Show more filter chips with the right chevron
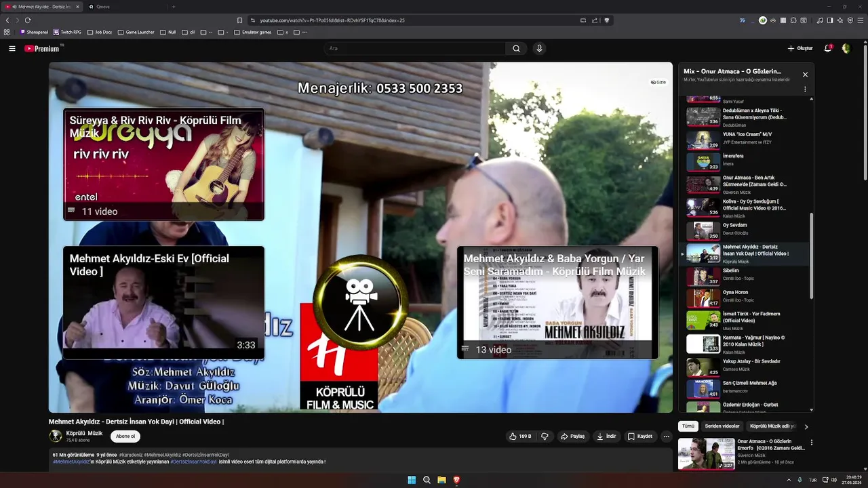 [806, 426]
